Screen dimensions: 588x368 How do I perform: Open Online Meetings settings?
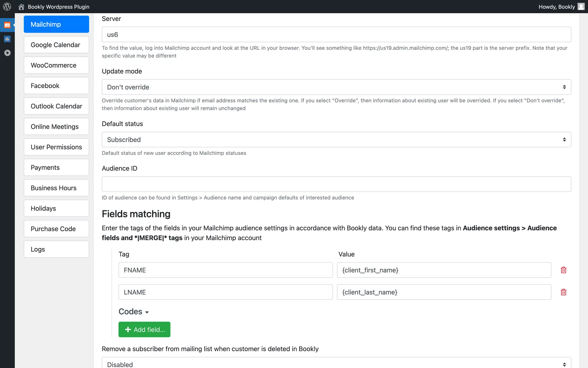[56, 127]
